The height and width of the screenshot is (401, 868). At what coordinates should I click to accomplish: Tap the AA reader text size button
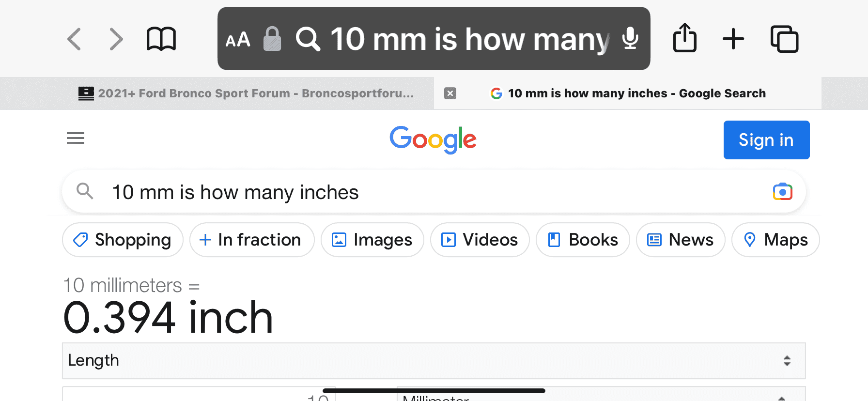pos(238,39)
